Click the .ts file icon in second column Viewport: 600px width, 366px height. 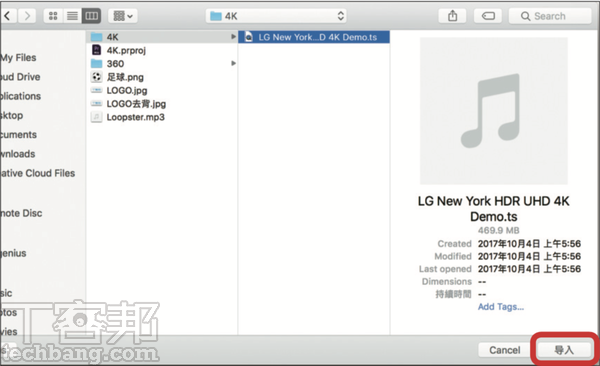pyautogui.click(x=249, y=37)
